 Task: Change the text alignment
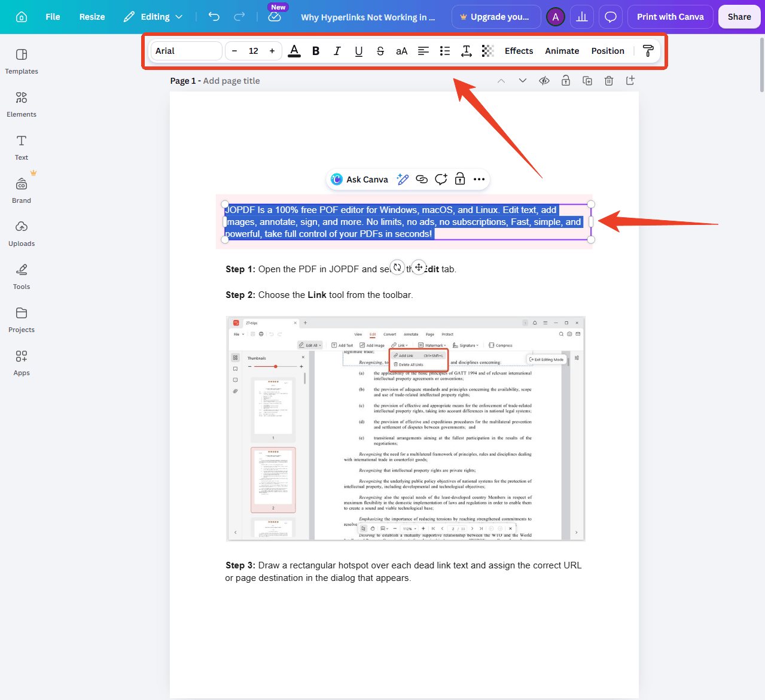pyautogui.click(x=423, y=51)
